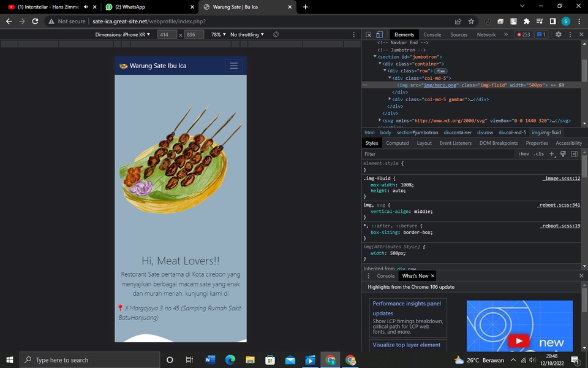Switch to the Console tab
This screenshot has height=368, width=588.
[x=432, y=34]
